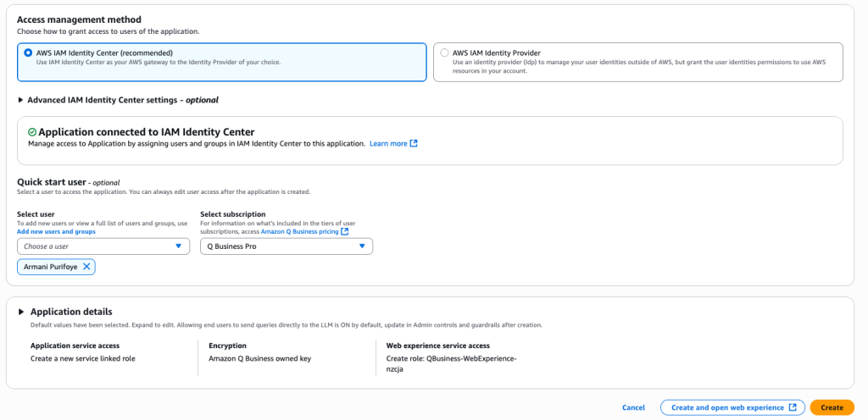Image resolution: width=868 pixels, height=420 pixels.
Task: Click external icon in Create and open button
Action: click(793, 407)
